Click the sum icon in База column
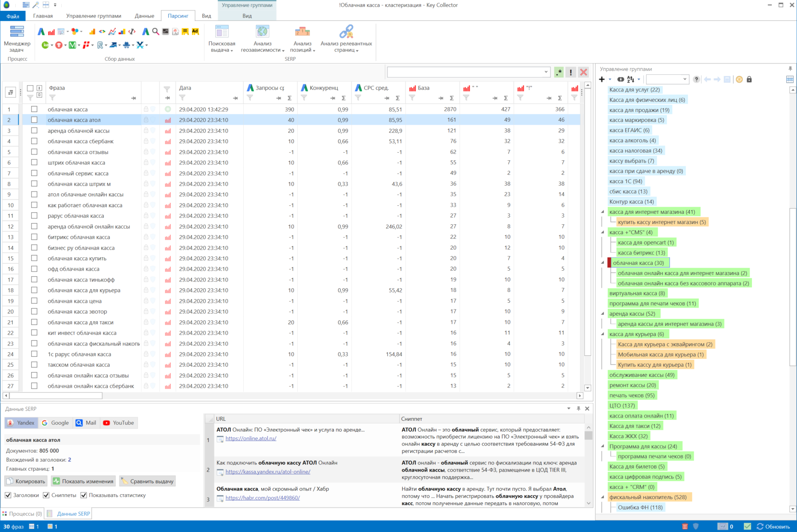This screenshot has width=797, height=532. point(451,98)
